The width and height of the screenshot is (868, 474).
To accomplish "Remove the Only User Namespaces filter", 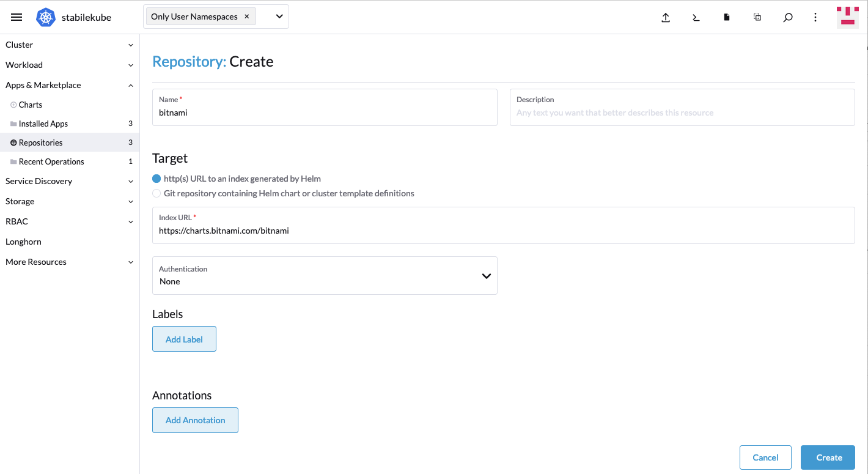I will [x=247, y=17].
